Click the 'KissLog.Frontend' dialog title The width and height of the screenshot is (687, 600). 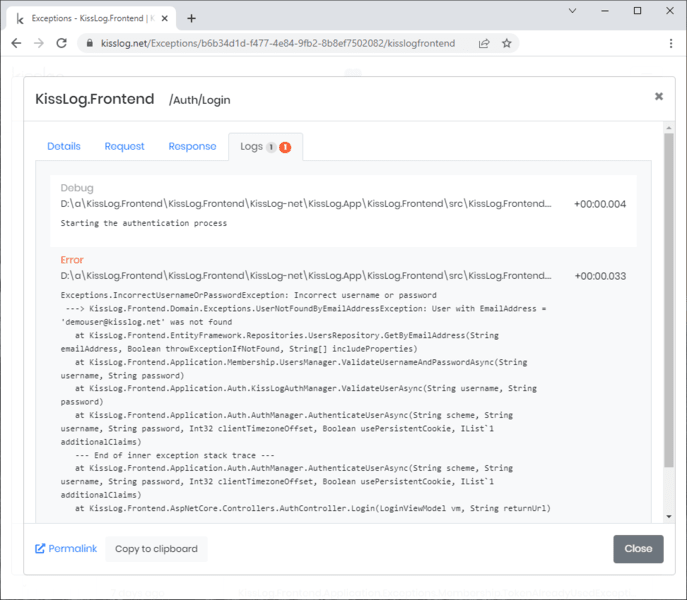pyautogui.click(x=95, y=99)
